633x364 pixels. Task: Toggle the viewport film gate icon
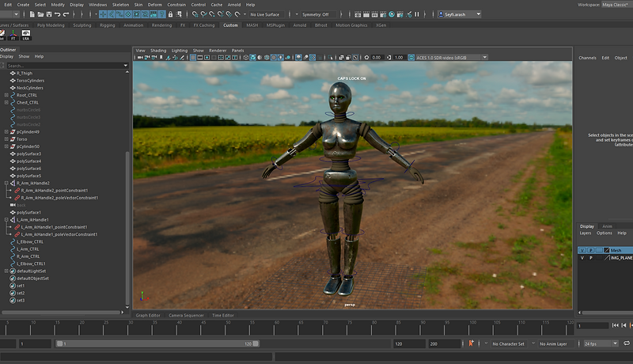[200, 57]
